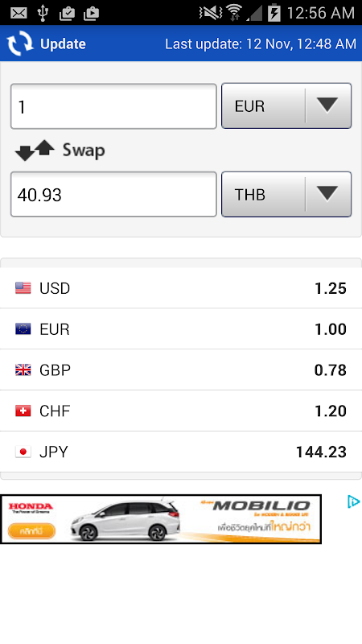Select the CHF 1.20 rate row
The width and height of the screenshot is (362, 644).
[x=181, y=411]
